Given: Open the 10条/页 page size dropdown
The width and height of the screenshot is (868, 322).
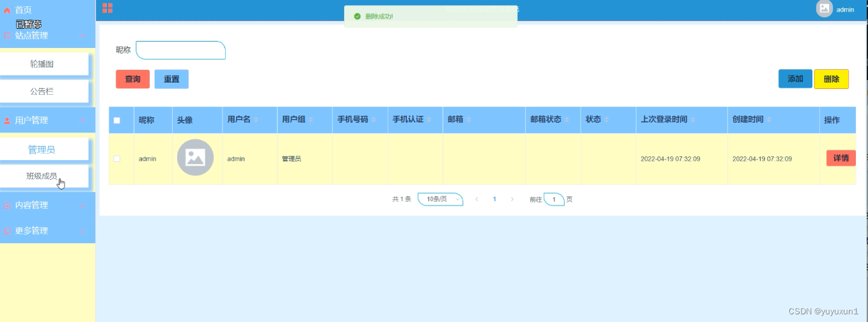Looking at the screenshot, I should tap(441, 200).
